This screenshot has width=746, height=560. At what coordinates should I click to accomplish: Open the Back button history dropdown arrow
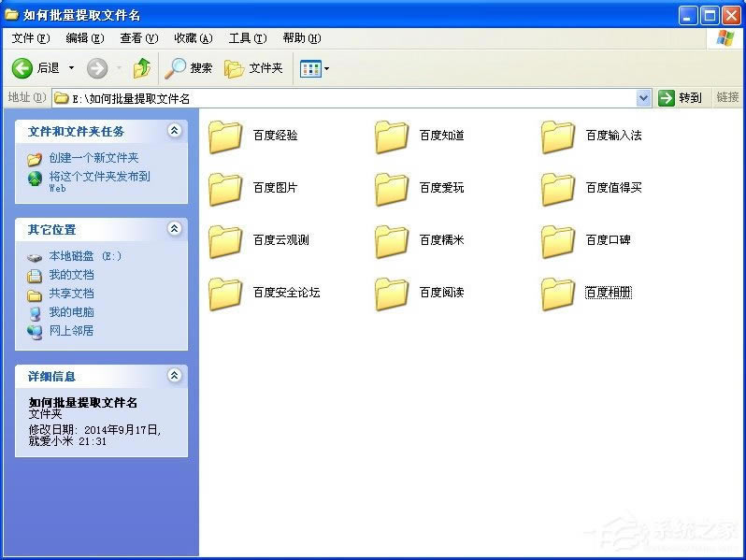(71, 68)
